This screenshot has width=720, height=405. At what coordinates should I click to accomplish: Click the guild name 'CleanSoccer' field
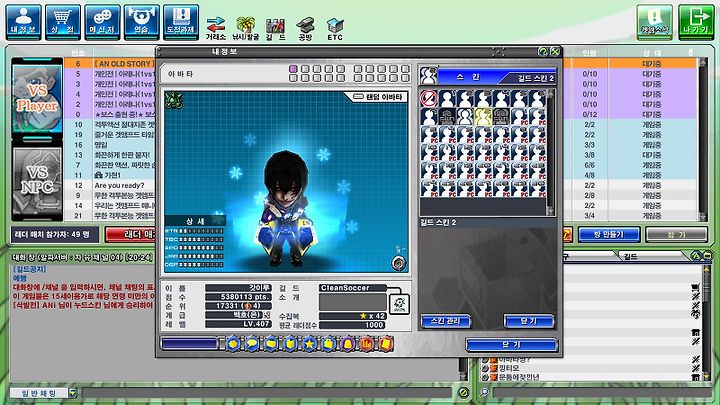pyautogui.click(x=353, y=288)
